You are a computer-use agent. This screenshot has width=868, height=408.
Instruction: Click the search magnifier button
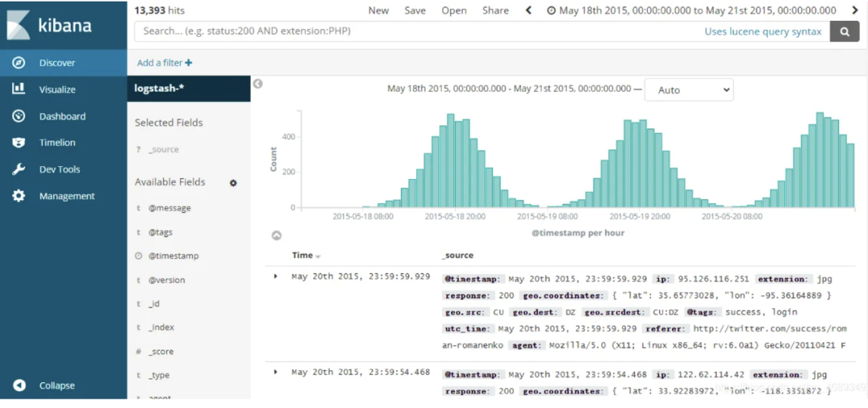845,31
